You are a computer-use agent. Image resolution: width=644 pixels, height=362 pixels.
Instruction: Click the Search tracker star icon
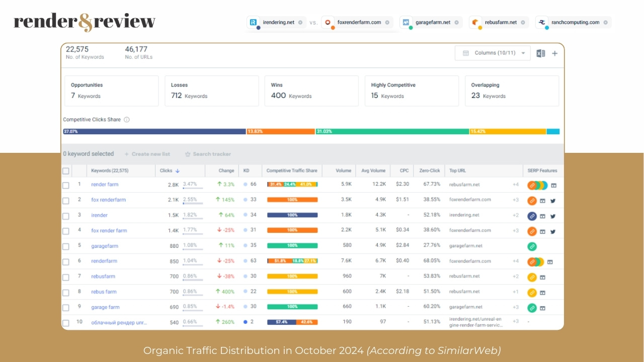188,154
